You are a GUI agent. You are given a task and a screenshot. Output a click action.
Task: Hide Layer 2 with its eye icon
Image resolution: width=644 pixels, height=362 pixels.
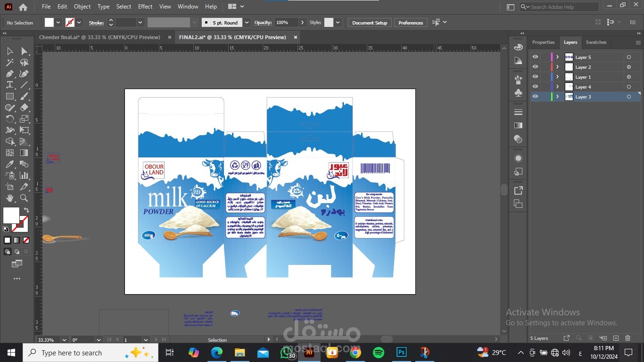click(535, 67)
